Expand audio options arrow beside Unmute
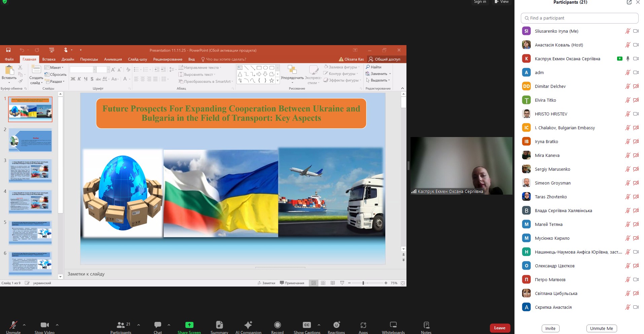644x334 pixels. click(x=24, y=325)
